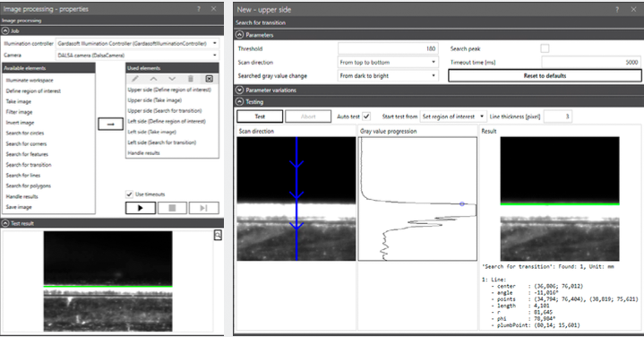Click the Test button
The image size is (644, 337).
point(260,117)
